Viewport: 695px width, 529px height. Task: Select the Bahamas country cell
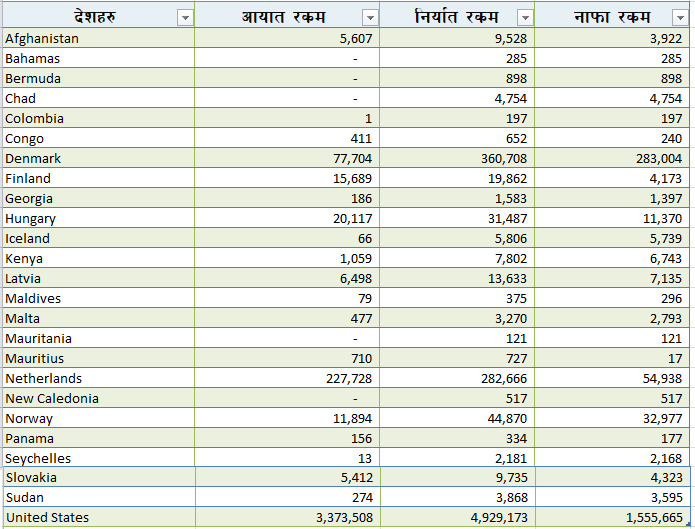(x=99, y=58)
